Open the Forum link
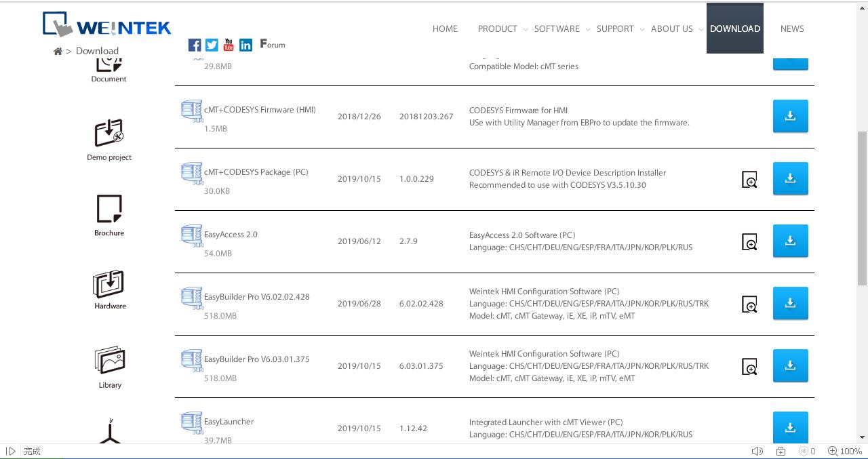 (273, 45)
